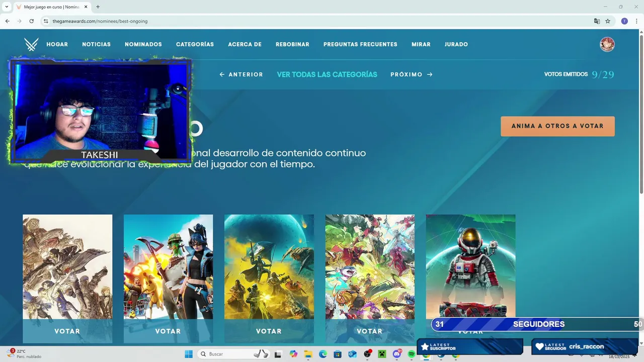Click the browser back arrow
The height and width of the screenshot is (362, 644).
tap(7, 21)
